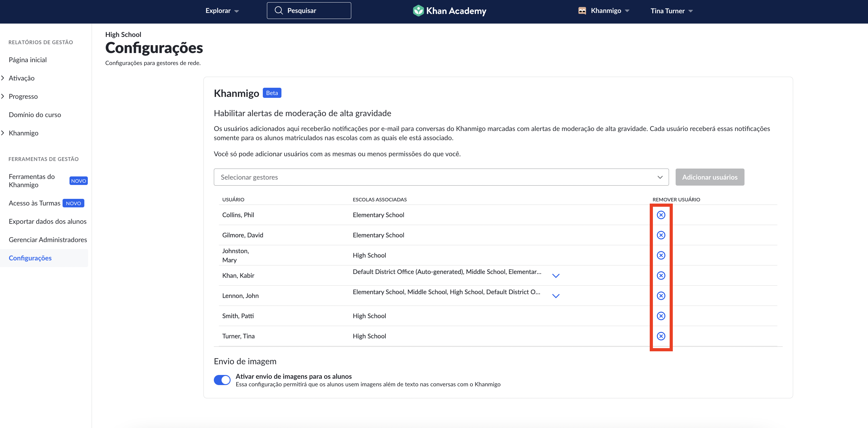Open Gerenciar Administradores

pos(48,240)
